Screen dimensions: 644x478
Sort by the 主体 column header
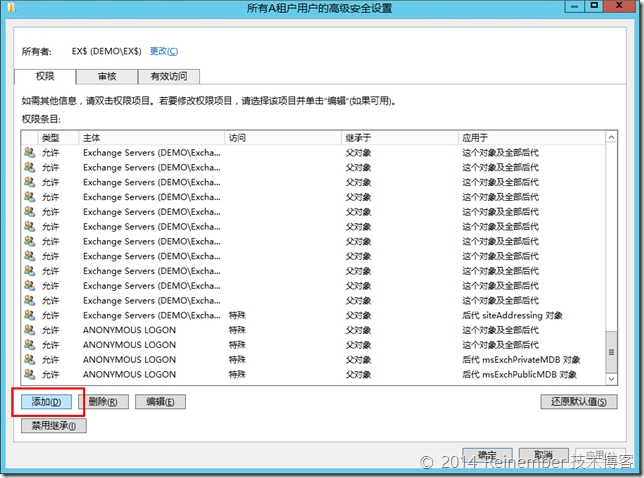pyautogui.click(x=151, y=138)
